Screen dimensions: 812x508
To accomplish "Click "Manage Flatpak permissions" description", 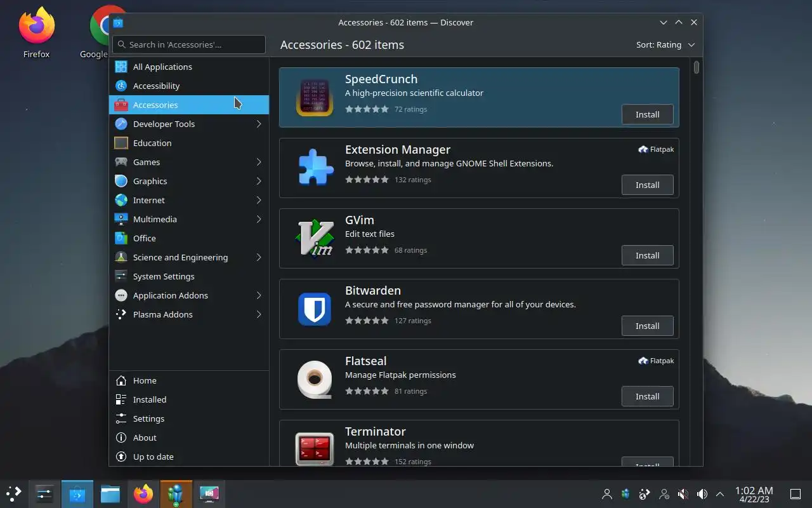I will click(400, 375).
